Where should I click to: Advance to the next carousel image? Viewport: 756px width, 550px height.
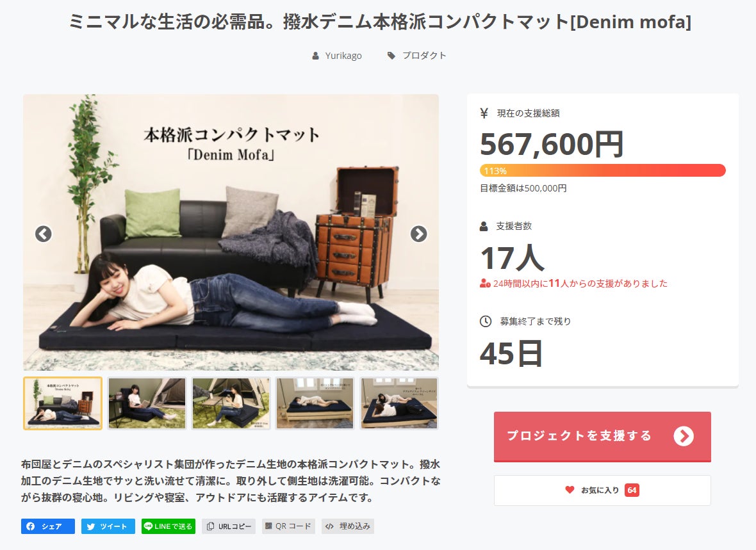418,234
